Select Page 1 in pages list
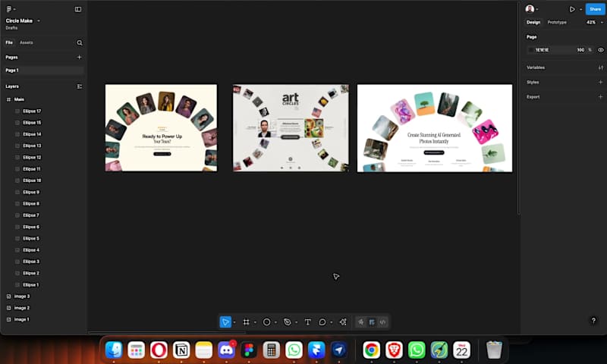This screenshot has height=364, width=607. point(44,71)
